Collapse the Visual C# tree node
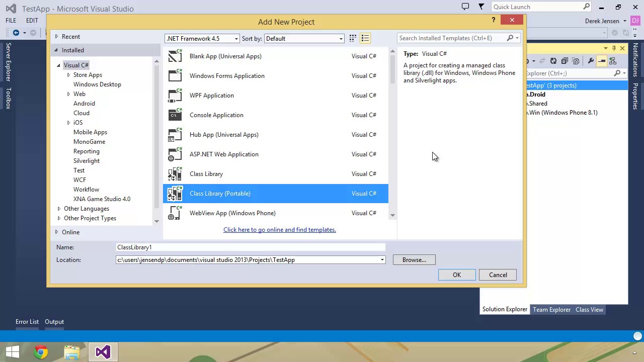The image size is (644, 362). (58, 65)
